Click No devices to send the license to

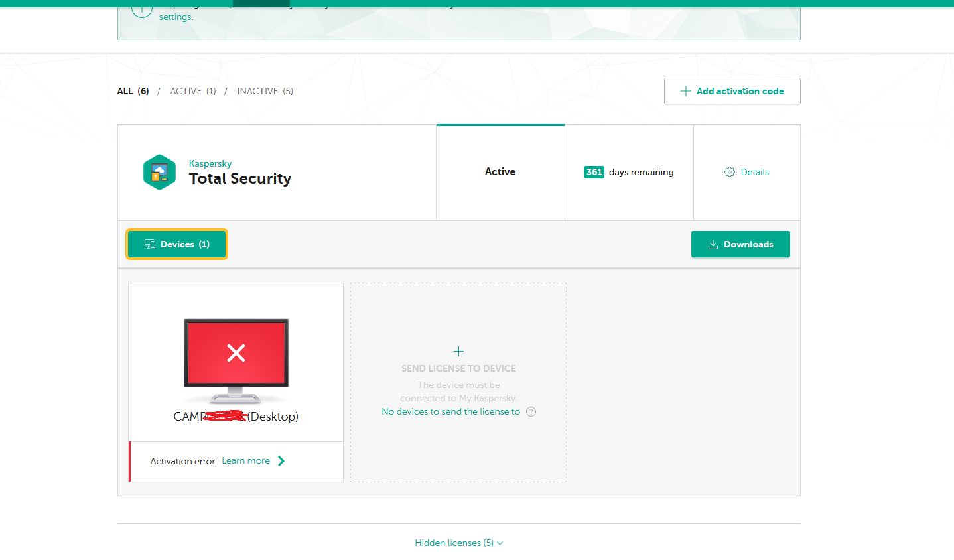click(451, 412)
